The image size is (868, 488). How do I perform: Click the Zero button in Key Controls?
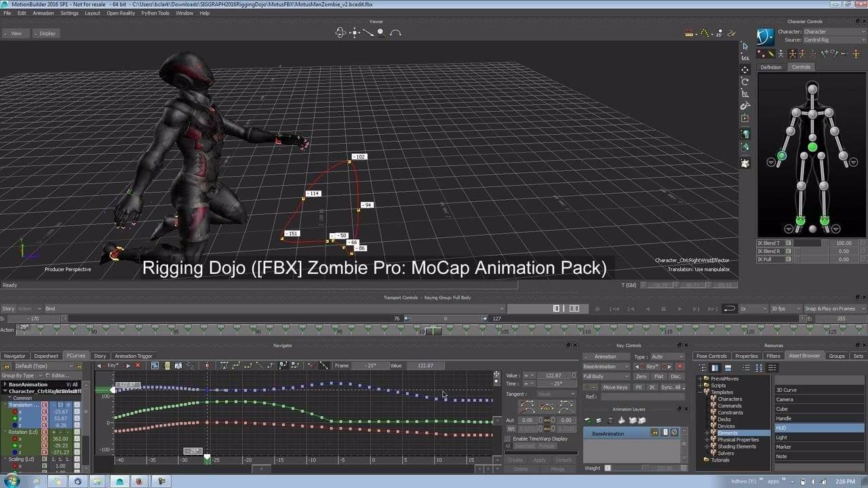click(642, 376)
